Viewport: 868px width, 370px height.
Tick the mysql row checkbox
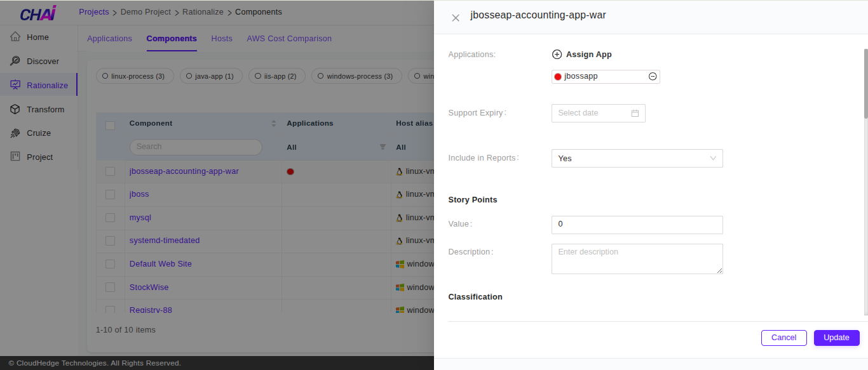[111, 218]
